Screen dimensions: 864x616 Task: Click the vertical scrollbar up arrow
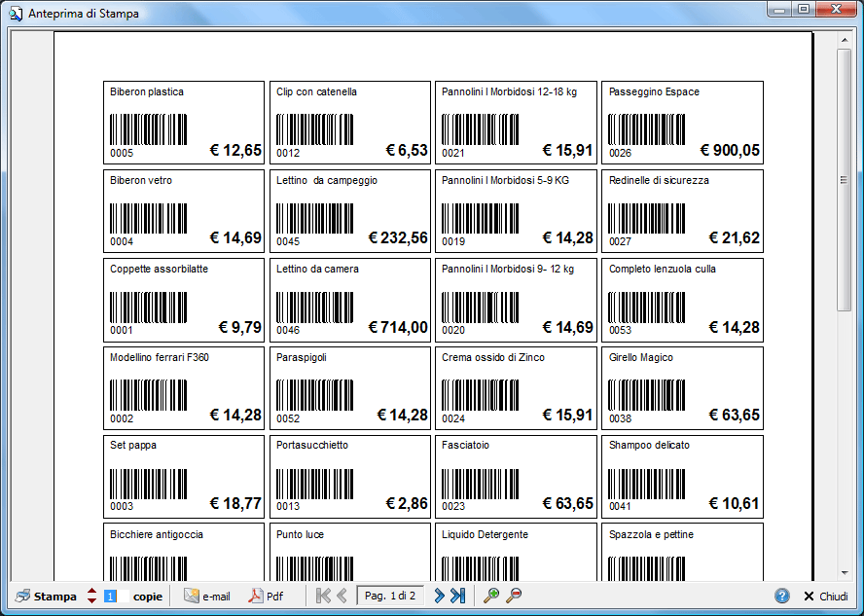[x=845, y=40]
